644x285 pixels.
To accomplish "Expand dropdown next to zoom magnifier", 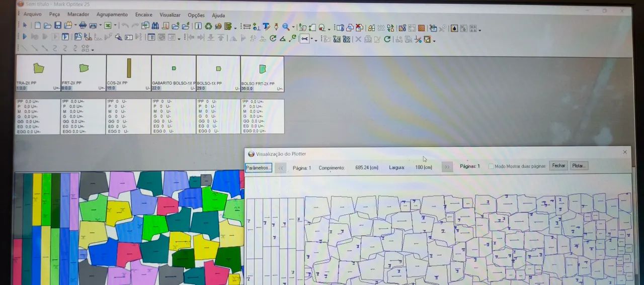I will 293,27.
